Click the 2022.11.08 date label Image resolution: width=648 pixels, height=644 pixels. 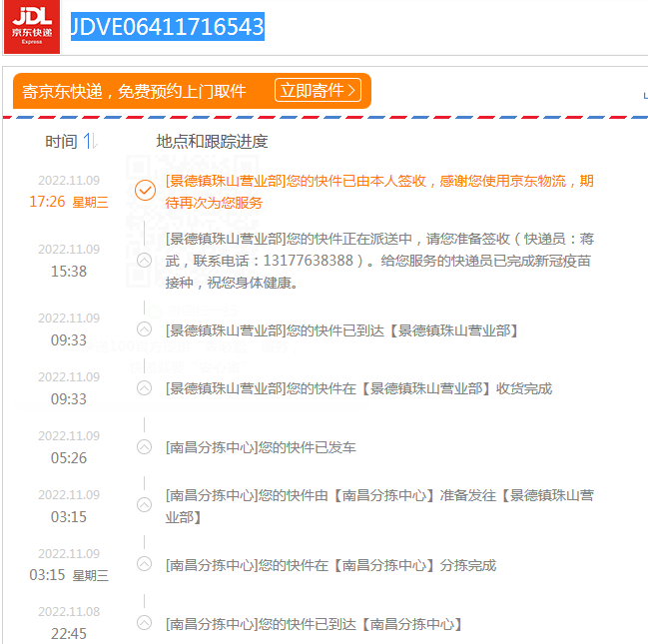coord(69,612)
